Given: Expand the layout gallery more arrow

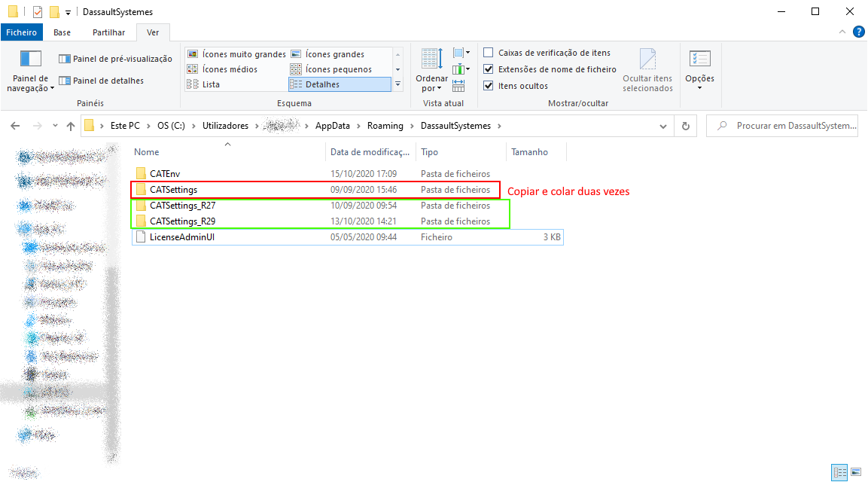Looking at the screenshot, I should pos(398,84).
